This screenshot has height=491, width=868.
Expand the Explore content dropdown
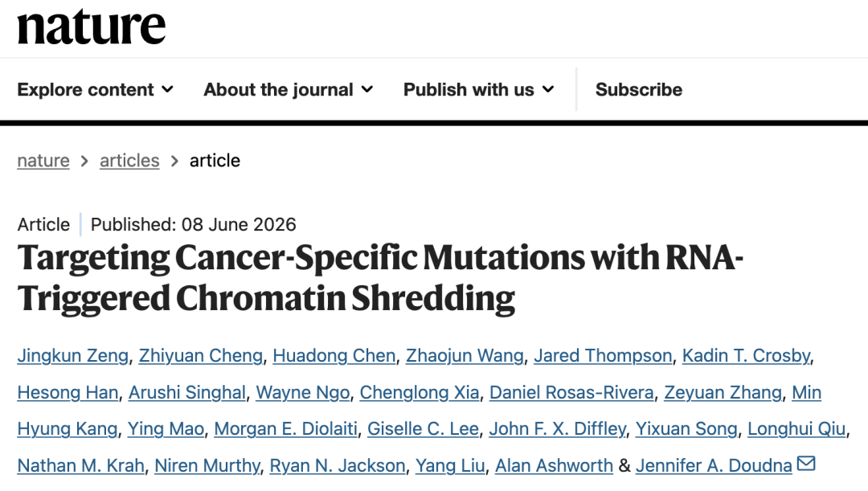95,90
